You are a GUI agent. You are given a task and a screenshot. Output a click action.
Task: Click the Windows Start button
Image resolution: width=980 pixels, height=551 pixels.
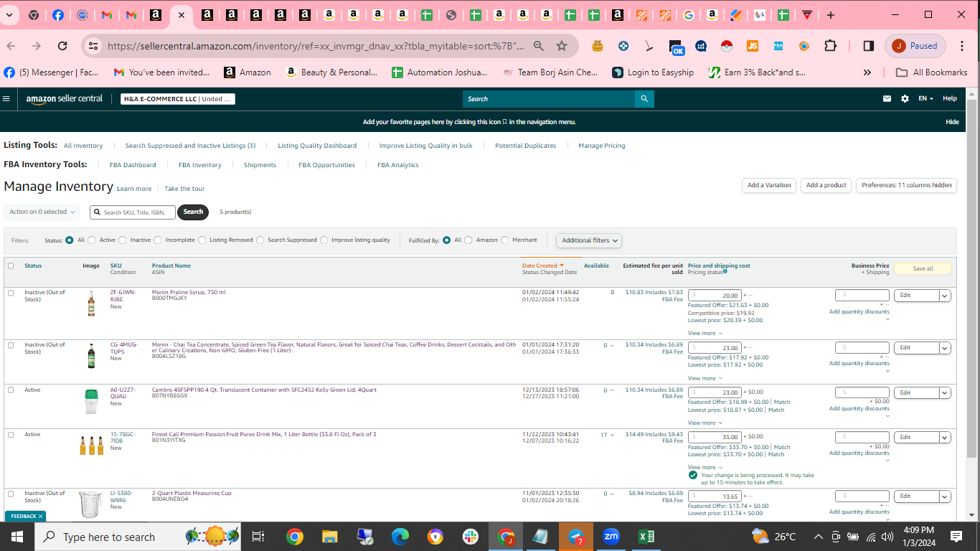(x=17, y=537)
